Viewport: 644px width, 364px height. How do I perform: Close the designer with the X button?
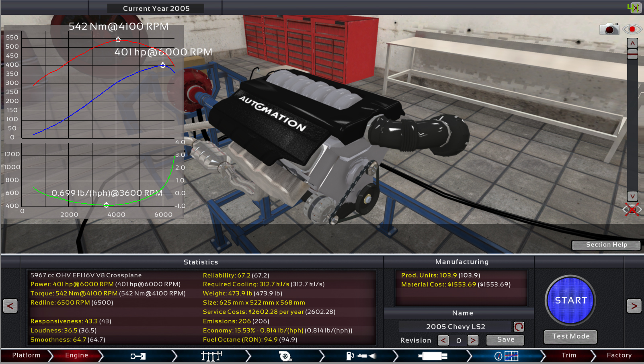635,8
